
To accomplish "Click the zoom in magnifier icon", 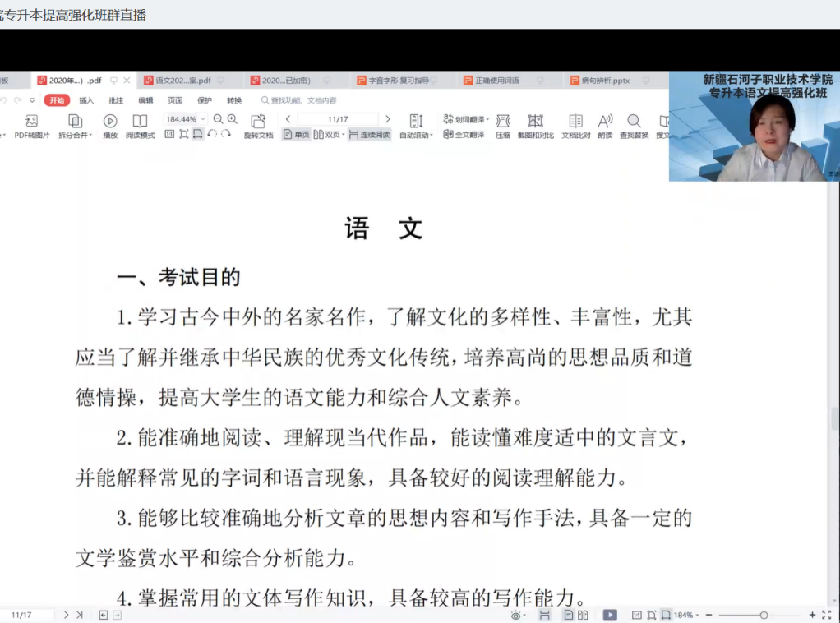I will tap(233, 119).
